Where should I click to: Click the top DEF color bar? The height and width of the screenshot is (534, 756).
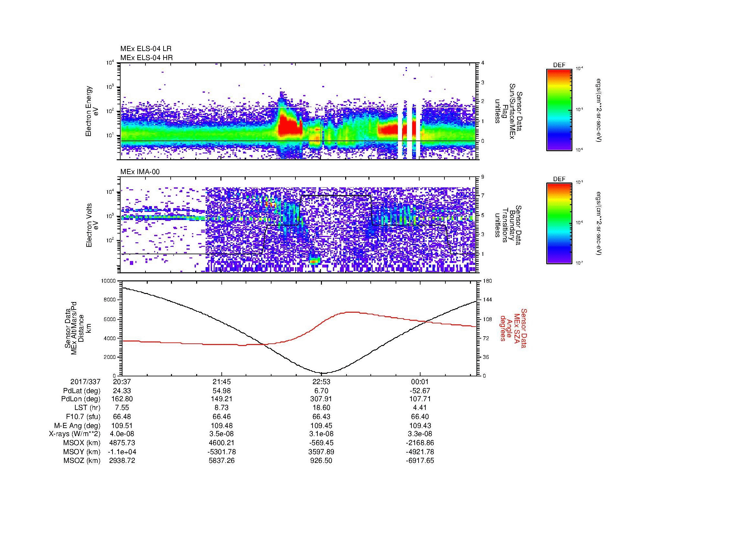[x=559, y=110]
